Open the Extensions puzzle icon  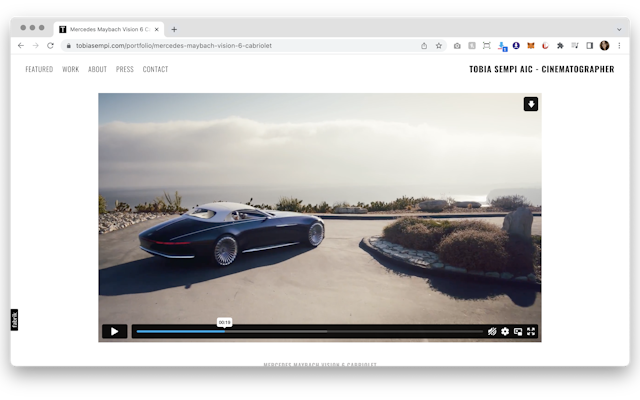click(560, 45)
